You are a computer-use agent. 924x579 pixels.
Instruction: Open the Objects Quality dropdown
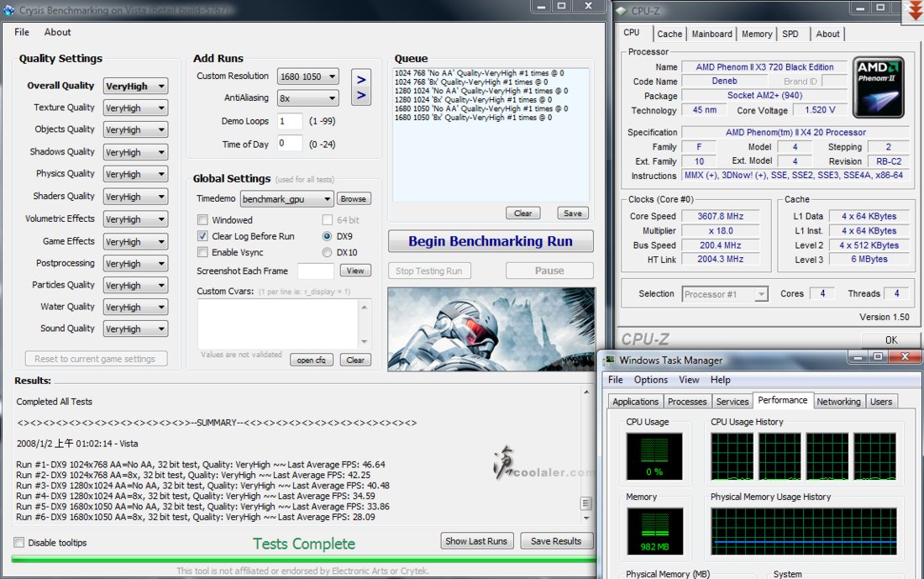[x=135, y=129]
